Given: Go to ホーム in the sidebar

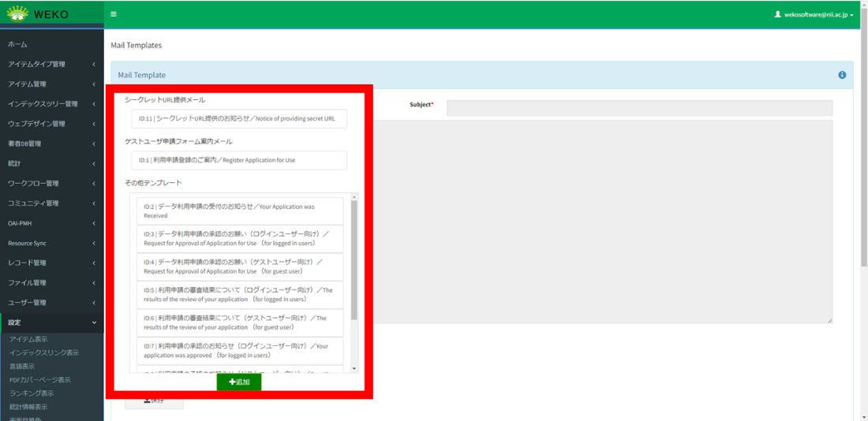Looking at the screenshot, I should tap(17, 44).
